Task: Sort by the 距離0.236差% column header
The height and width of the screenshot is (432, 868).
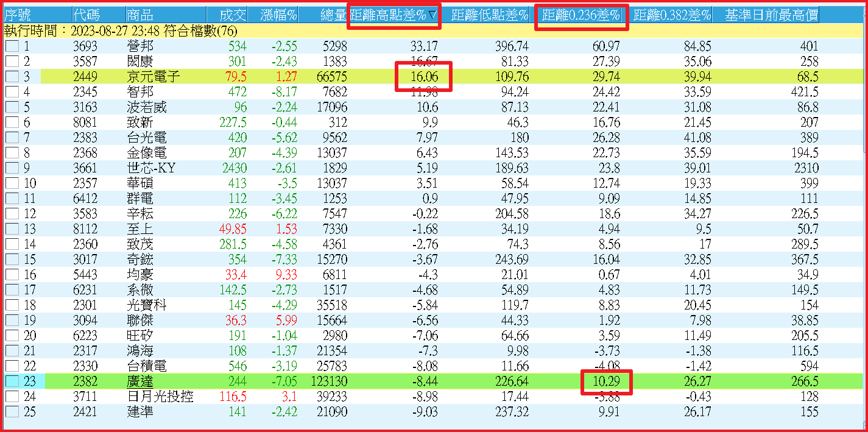Action: (580, 16)
